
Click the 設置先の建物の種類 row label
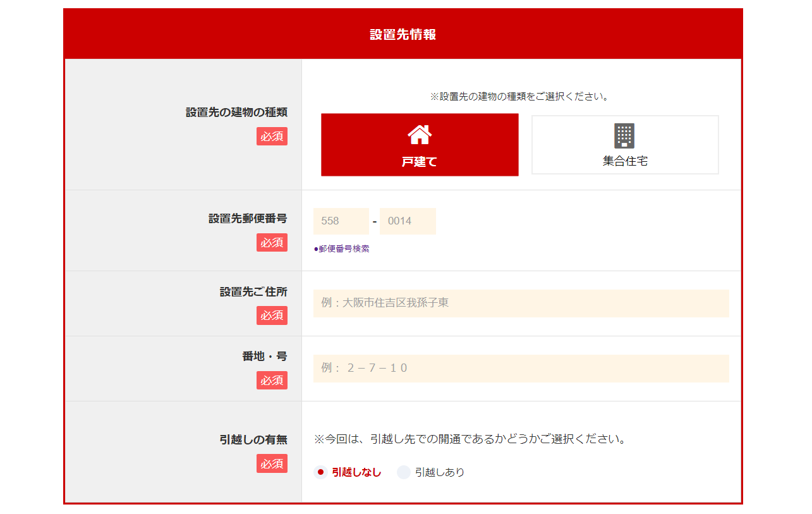tap(236, 113)
